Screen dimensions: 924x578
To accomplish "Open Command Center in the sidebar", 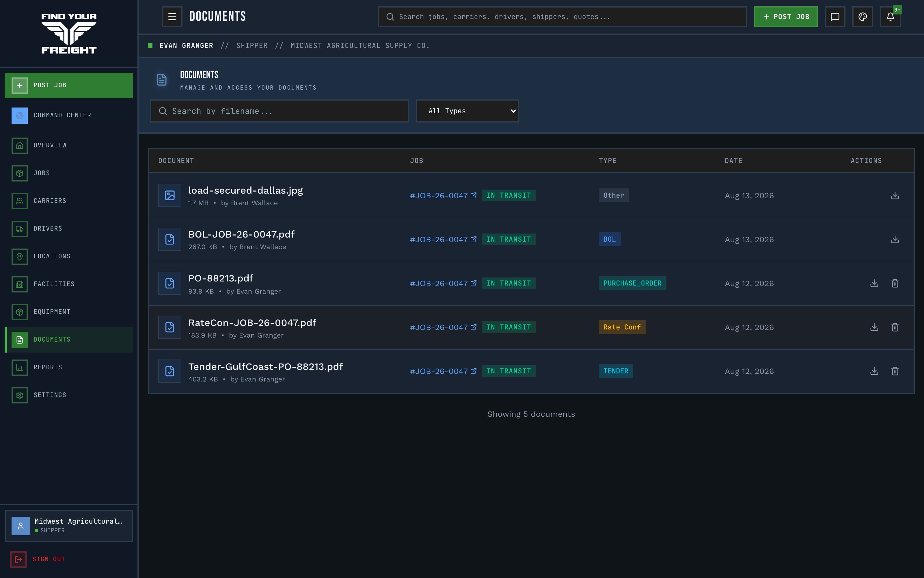I will coord(69,115).
